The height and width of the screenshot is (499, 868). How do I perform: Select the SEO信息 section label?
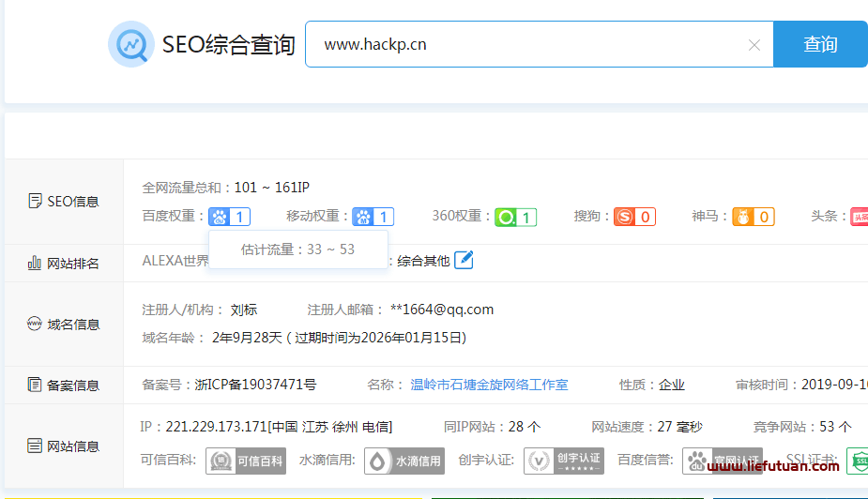click(64, 202)
